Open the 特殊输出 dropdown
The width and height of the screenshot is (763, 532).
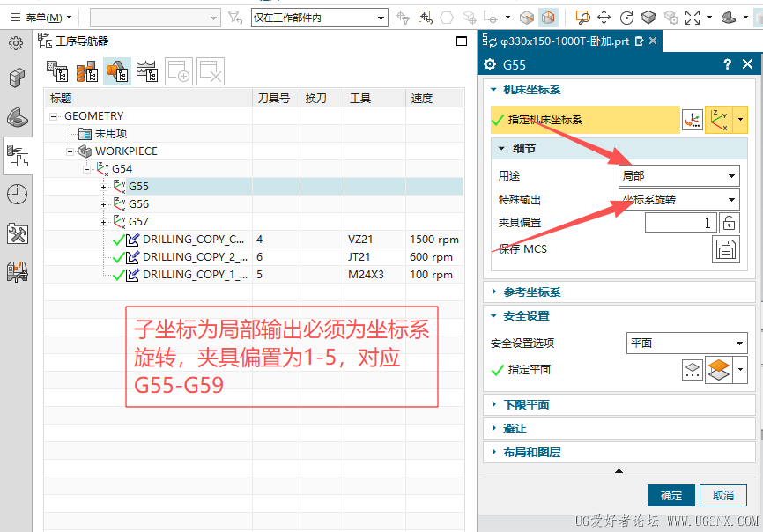tap(678, 199)
